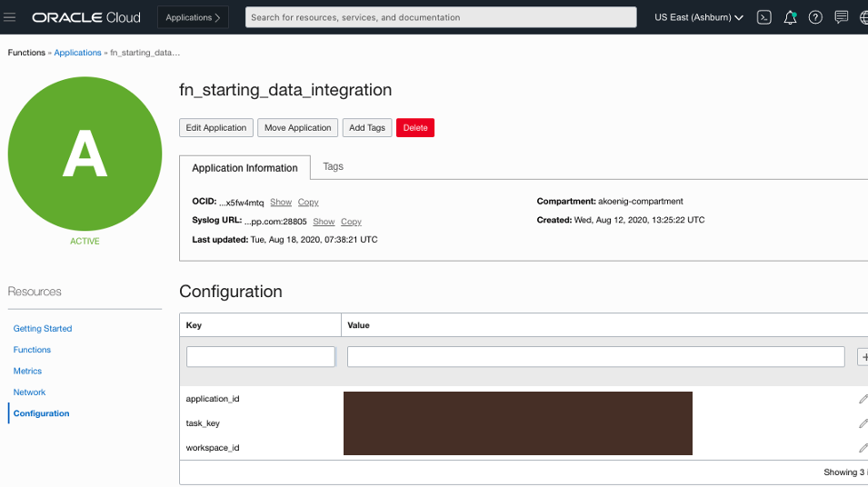Click the green application avatar circle

point(85,154)
